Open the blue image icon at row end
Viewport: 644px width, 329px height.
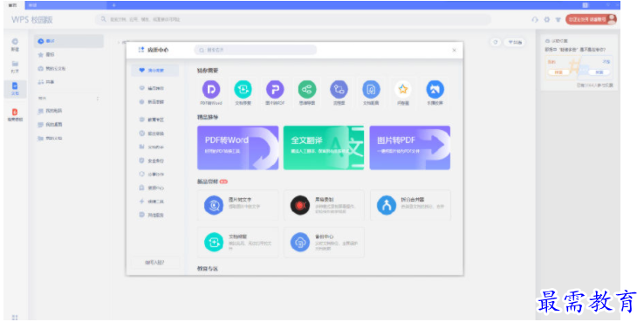435,89
